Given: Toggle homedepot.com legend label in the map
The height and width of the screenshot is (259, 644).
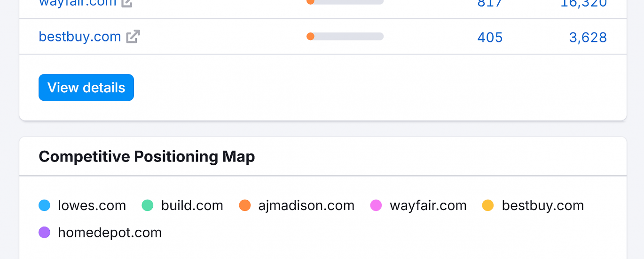Looking at the screenshot, I should point(110,233).
